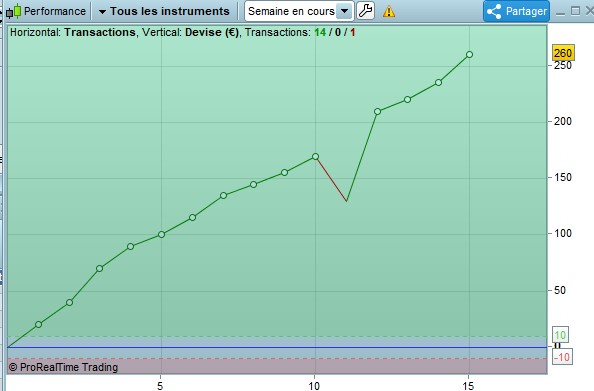This screenshot has height=391, width=594.
Task: Click the yellow warning triangle icon
Action: coord(389,11)
